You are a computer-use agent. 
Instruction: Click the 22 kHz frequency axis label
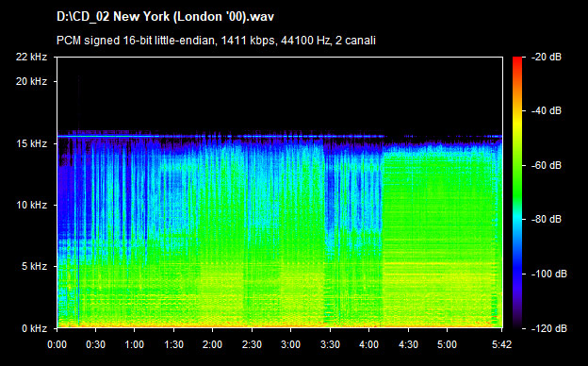[31, 57]
